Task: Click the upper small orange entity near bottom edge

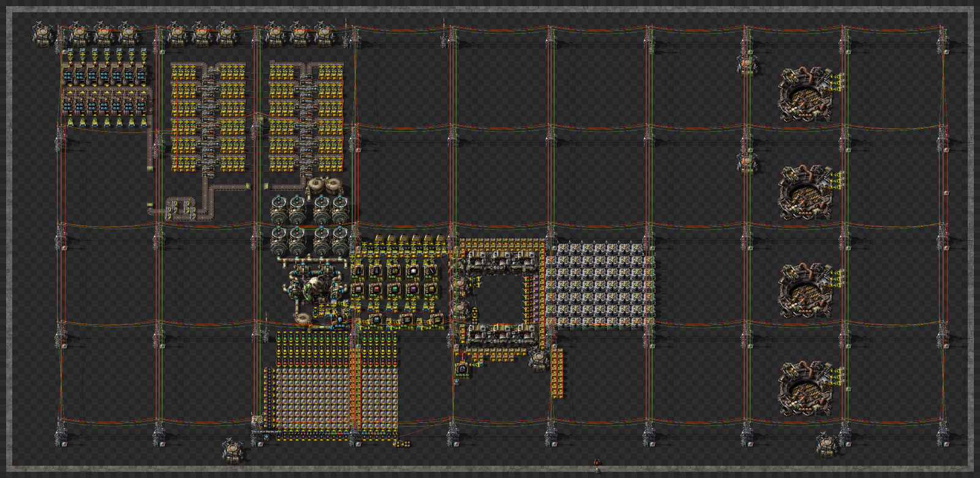Action: 597,462
